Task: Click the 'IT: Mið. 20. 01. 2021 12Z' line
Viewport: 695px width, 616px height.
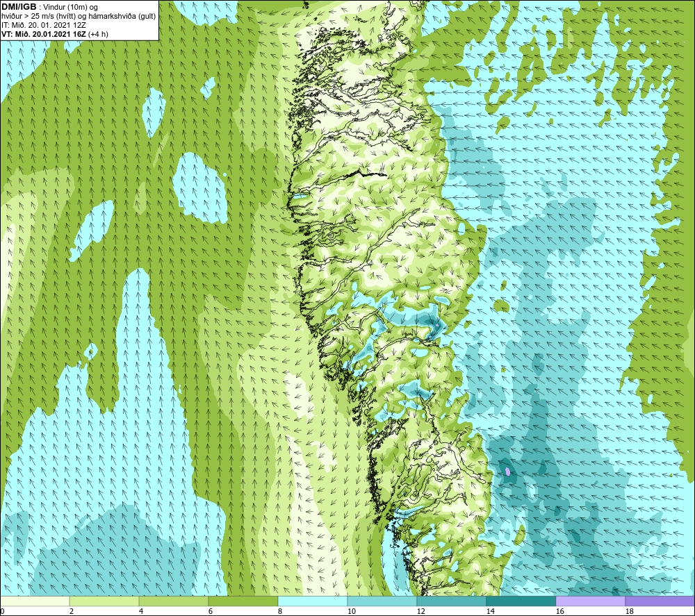Action: point(43,25)
